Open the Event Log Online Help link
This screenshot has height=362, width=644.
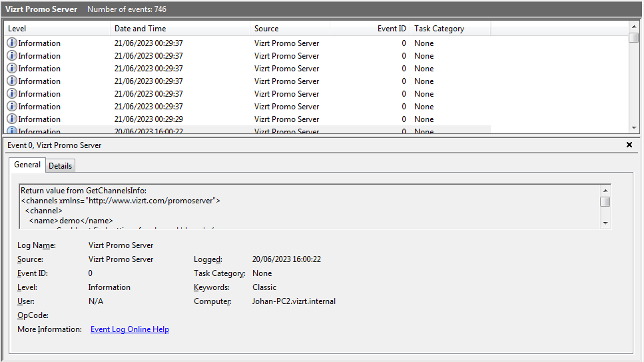click(x=130, y=329)
